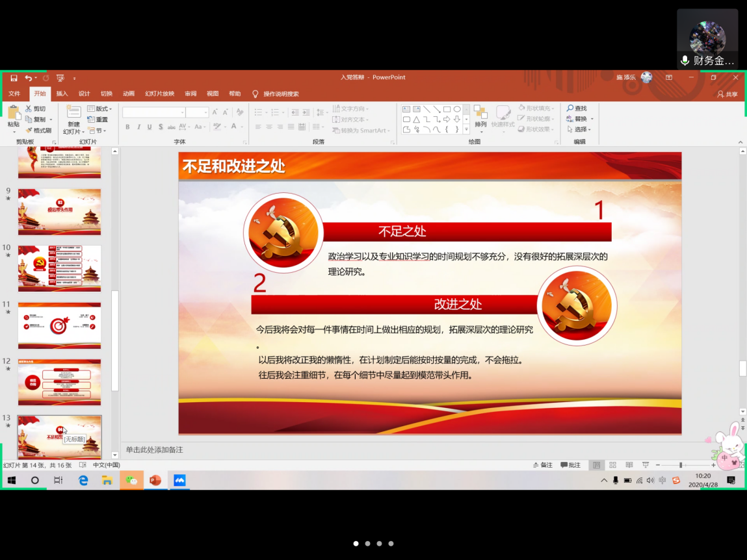Switch to slide sorter view
The height and width of the screenshot is (560, 747).
pyautogui.click(x=612, y=465)
